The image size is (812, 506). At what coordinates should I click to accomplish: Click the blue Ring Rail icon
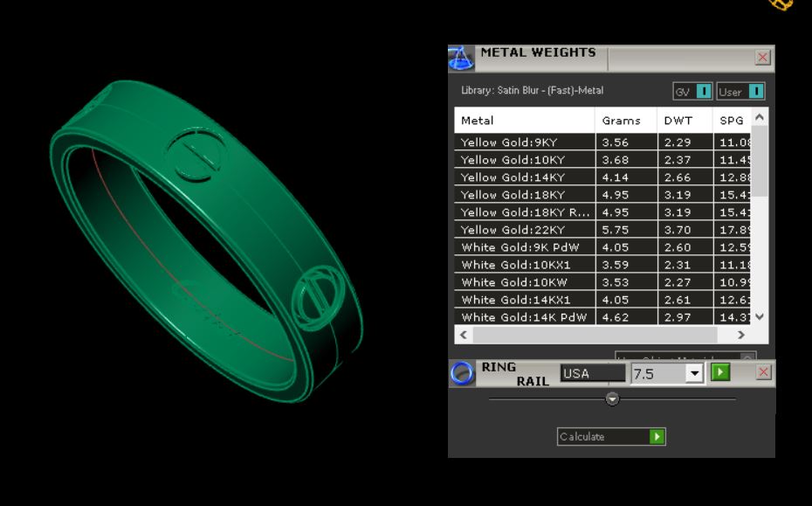coord(461,373)
